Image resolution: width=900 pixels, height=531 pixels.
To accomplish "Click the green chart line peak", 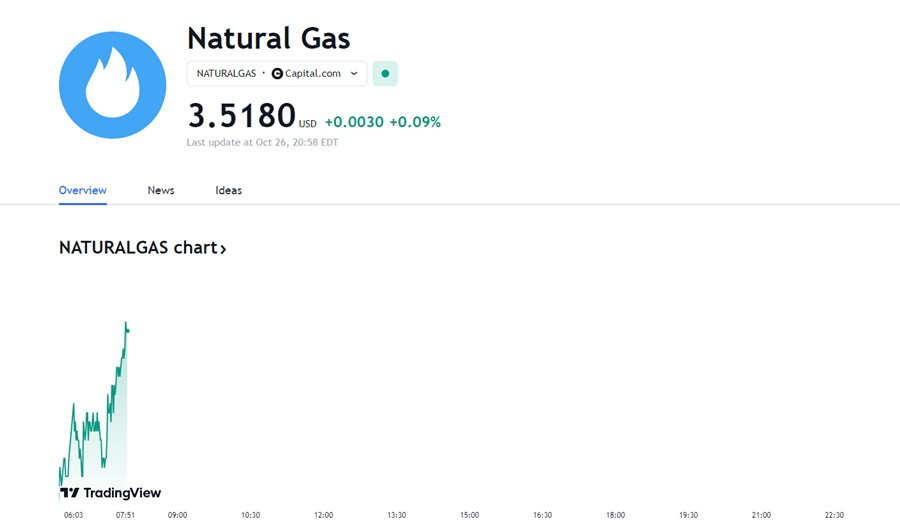I will click(126, 323).
